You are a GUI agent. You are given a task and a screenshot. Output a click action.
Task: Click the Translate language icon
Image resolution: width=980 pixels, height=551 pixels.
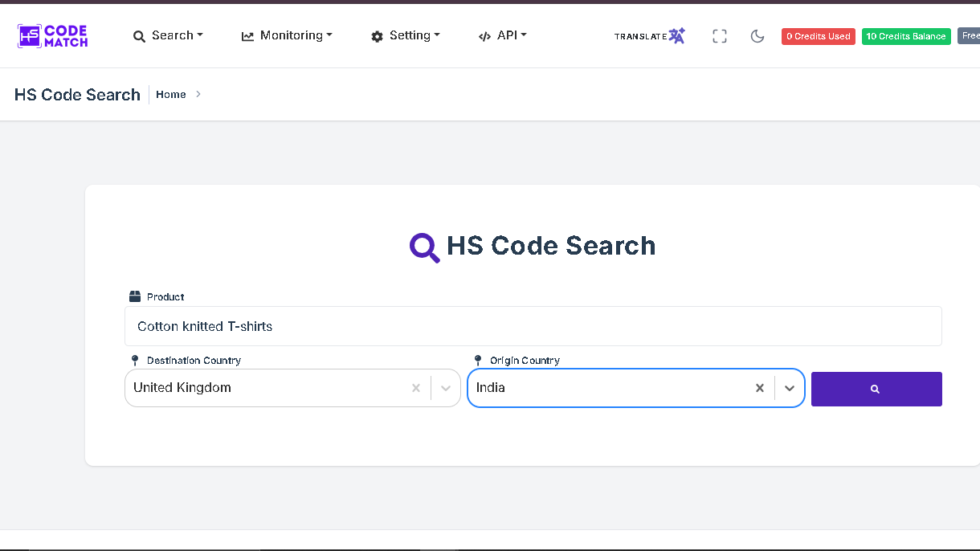tap(676, 36)
